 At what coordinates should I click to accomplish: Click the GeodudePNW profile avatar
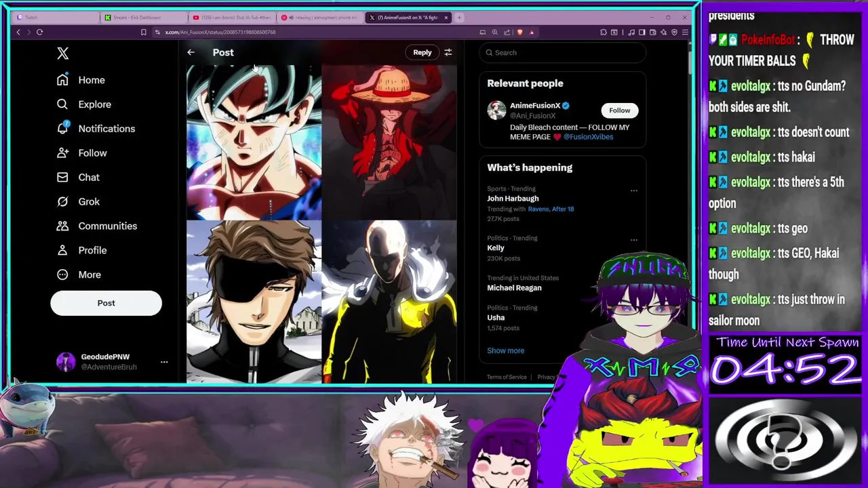point(66,362)
